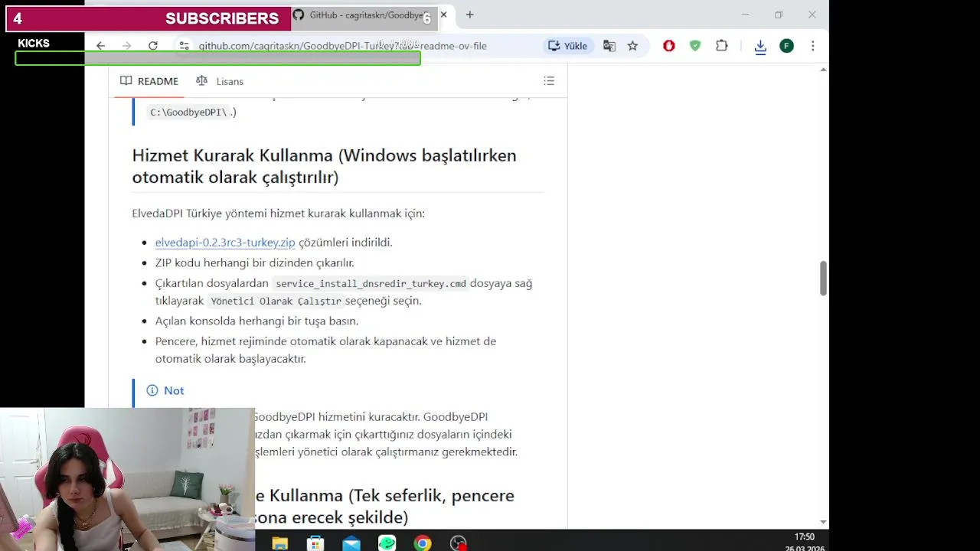Open the README outline list icon
Screen dimensions: 980x551
(549, 81)
